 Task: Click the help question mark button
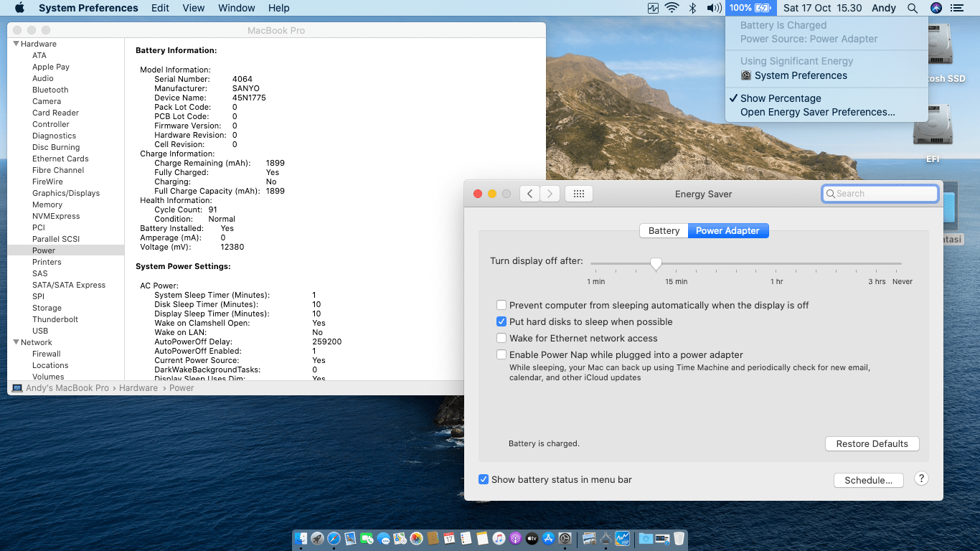(x=921, y=479)
